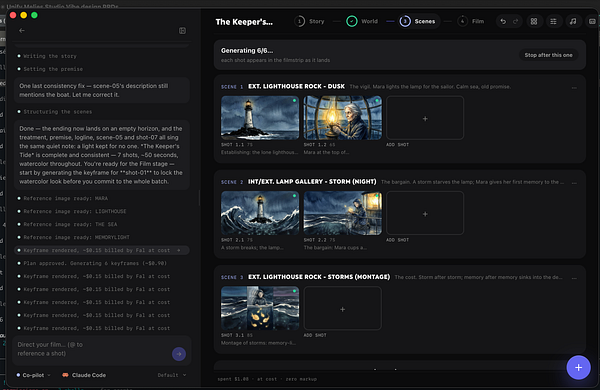Click Scene 1 description about the vigil
600x390 pixels.
pos(430,87)
